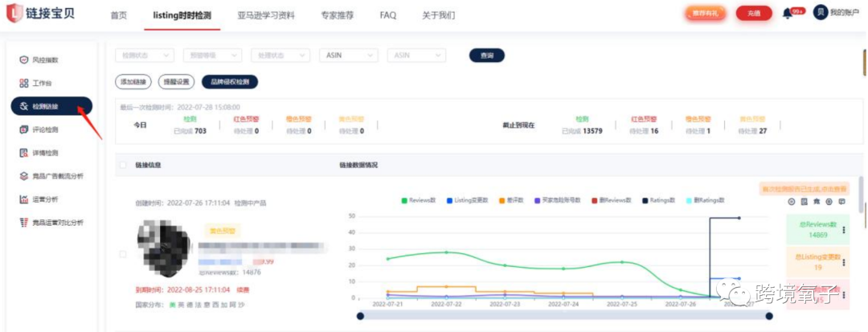Image resolution: width=868 pixels, height=332 pixels.
Task: Click the 添加链接 button
Action: click(x=133, y=82)
